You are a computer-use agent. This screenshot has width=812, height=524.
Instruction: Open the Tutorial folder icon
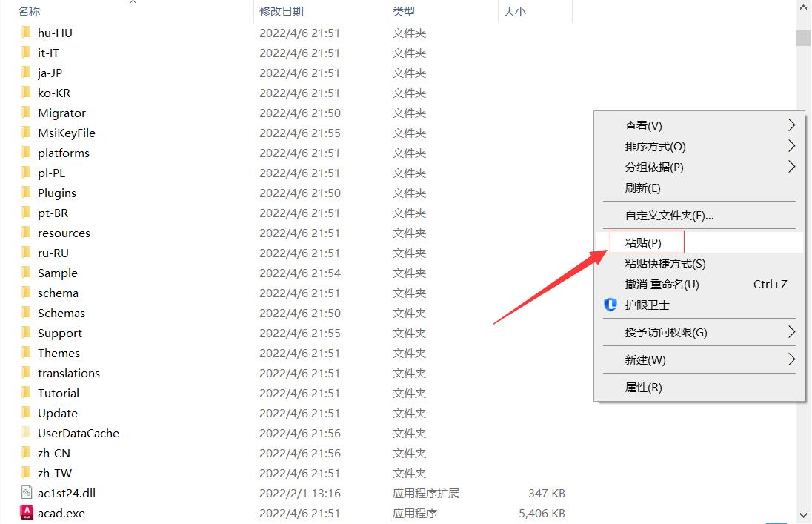(27, 393)
